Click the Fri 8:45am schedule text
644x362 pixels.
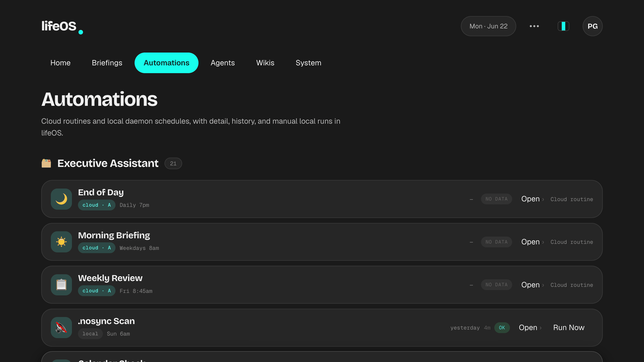[136, 291]
